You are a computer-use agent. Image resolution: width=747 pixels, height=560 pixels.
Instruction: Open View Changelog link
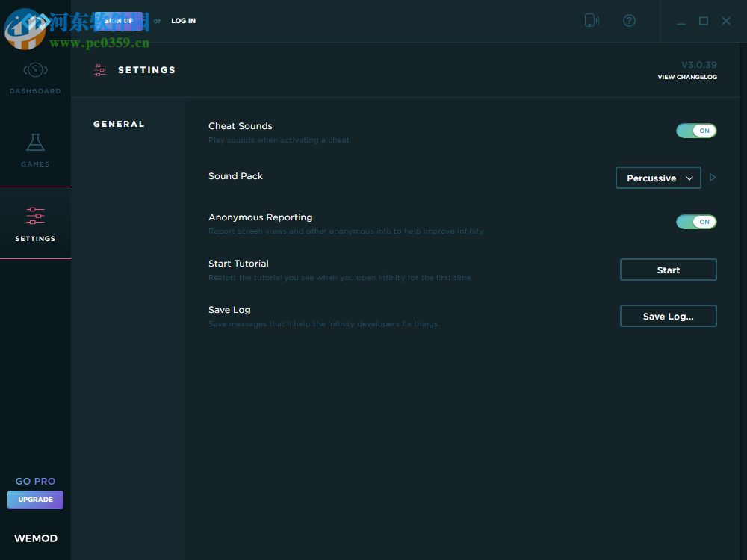(687, 77)
